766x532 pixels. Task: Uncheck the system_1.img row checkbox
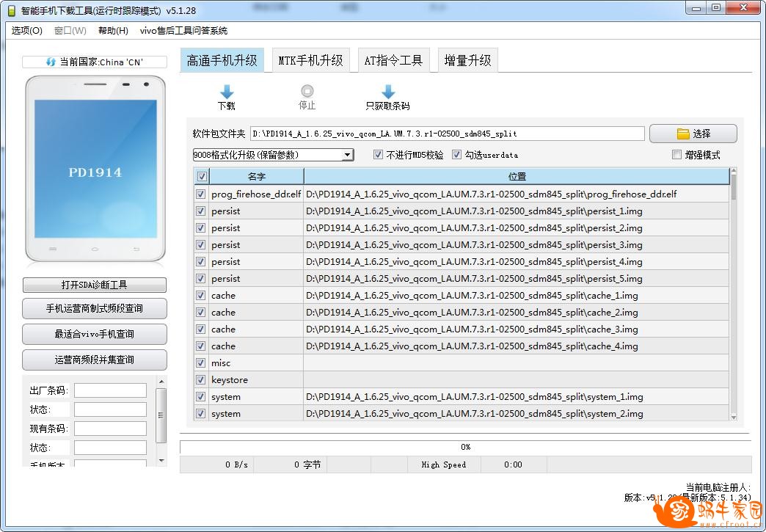[x=200, y=396]
